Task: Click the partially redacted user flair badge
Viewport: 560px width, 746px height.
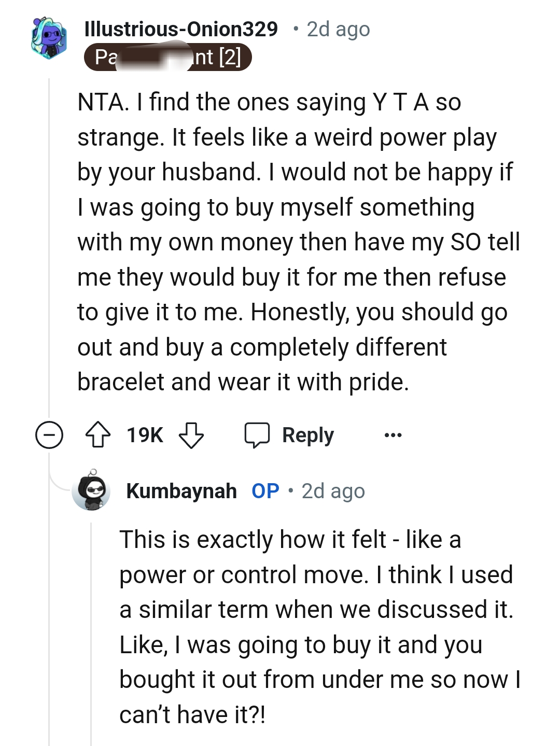Action: tap(167, 57)
